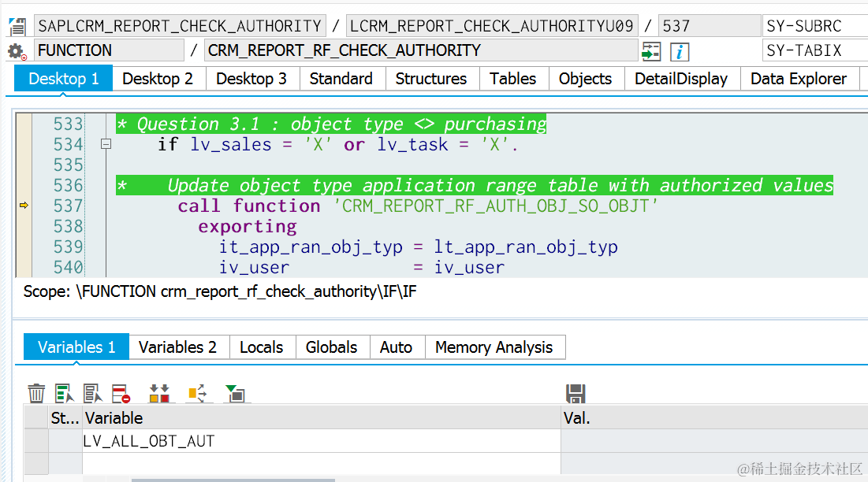Image resolution: width=868 pixels, height=482 pixels.
Task: Open the blue information icon
Action: click(x=680, y=52)
